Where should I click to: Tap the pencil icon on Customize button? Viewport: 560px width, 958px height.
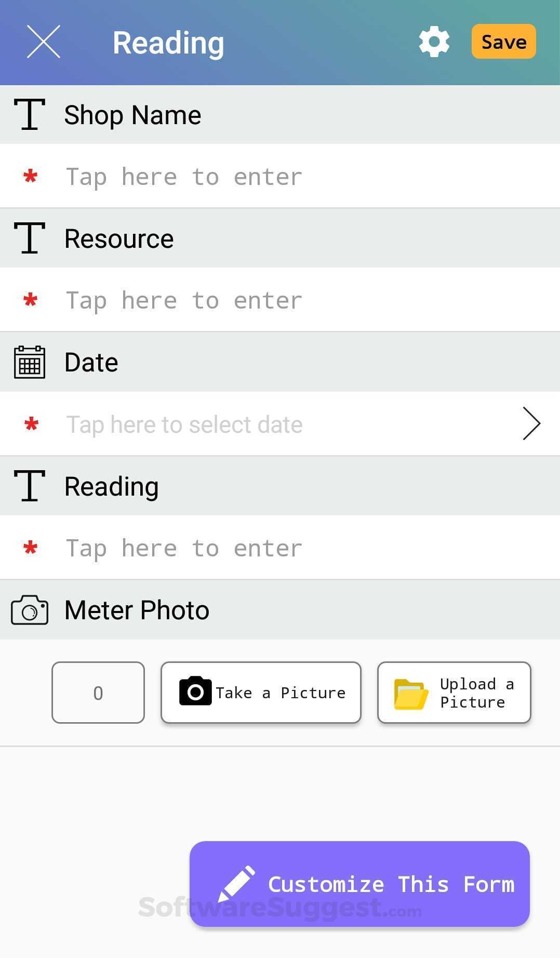coord(237,884)
